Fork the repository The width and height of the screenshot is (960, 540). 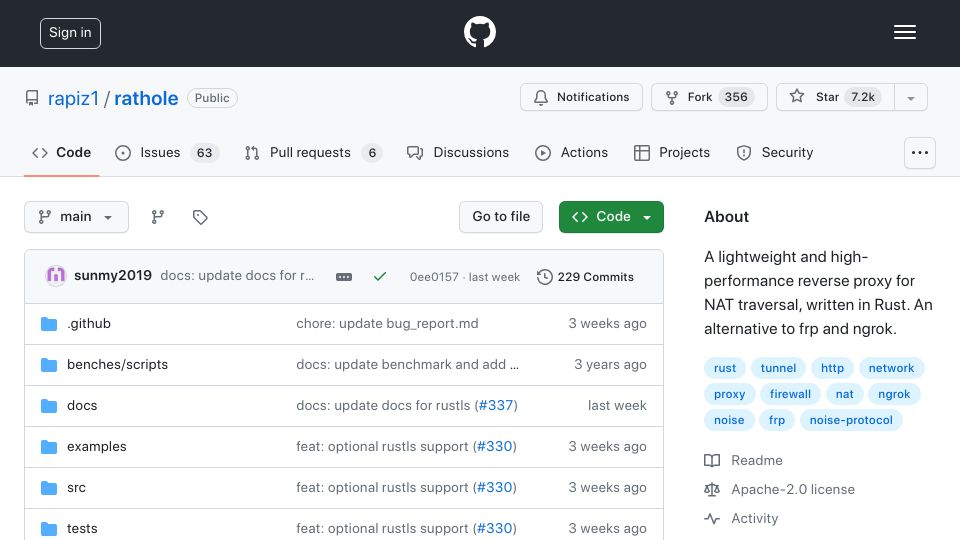click(709, 97)
